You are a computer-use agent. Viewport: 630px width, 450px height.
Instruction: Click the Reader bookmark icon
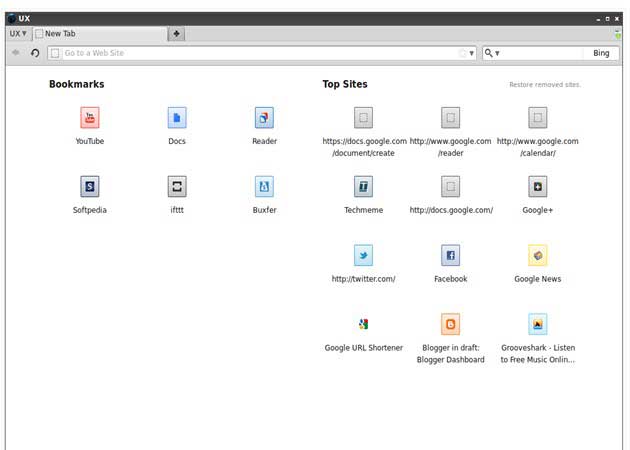264,118
